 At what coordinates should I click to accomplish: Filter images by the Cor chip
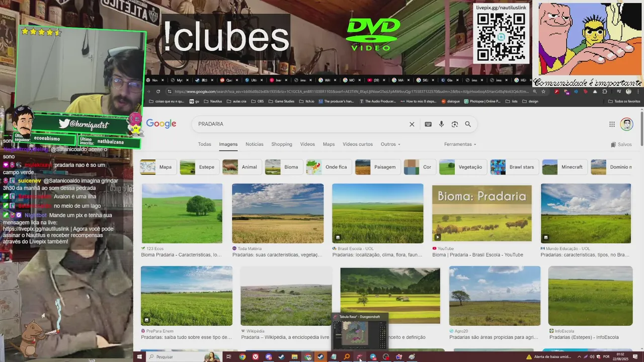[420, 167]
